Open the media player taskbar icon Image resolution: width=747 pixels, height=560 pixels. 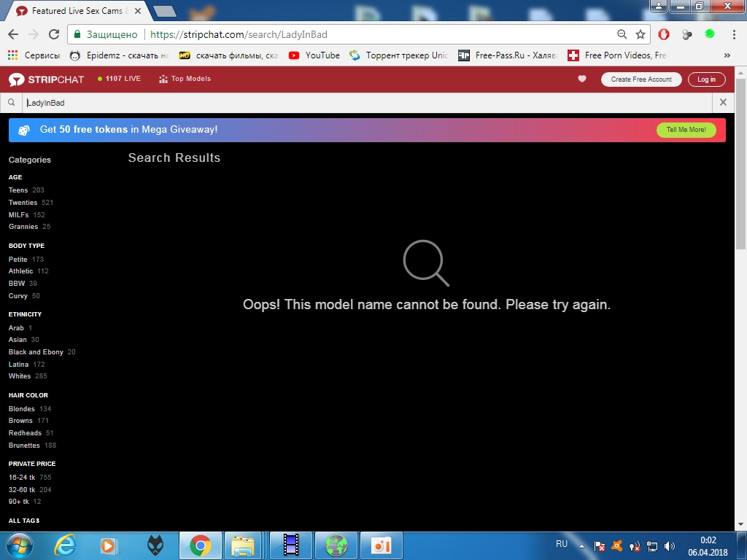point(109,545)
